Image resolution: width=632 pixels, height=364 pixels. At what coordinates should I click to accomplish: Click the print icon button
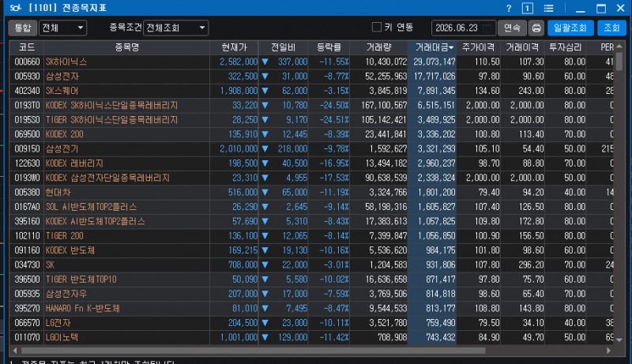[536, 28]
